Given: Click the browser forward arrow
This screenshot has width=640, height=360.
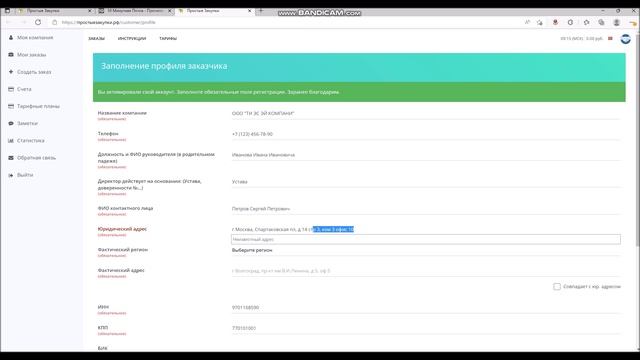Looking at the screenshot, I should 23,22.
